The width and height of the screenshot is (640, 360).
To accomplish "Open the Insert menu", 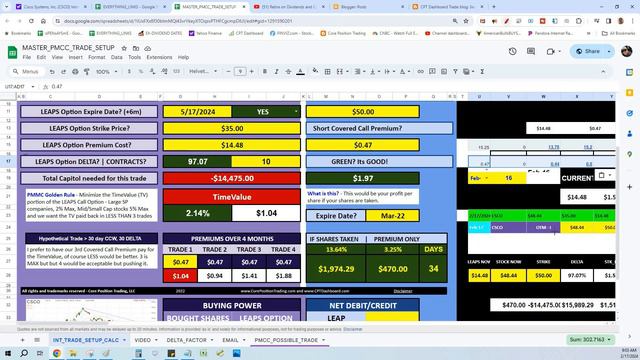I will point(76,58).
